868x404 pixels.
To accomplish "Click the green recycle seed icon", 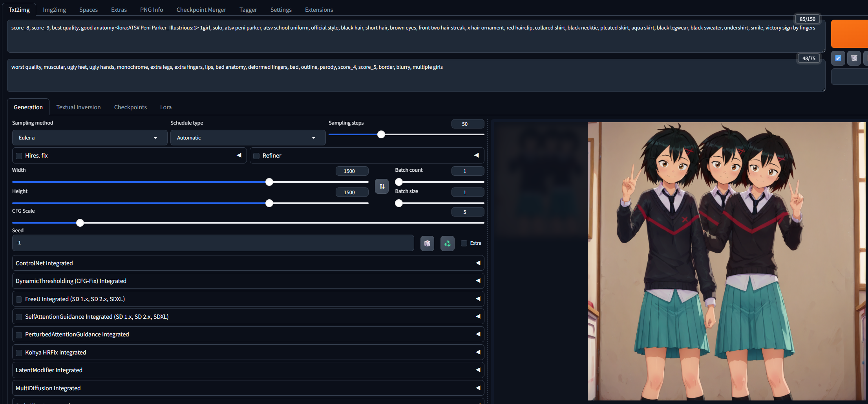I will (x=447, y=243).
